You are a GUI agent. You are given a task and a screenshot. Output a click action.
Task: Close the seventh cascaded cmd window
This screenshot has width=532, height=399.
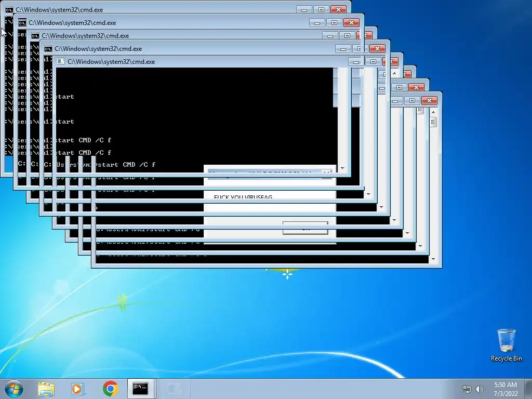[x=416, y=87]
